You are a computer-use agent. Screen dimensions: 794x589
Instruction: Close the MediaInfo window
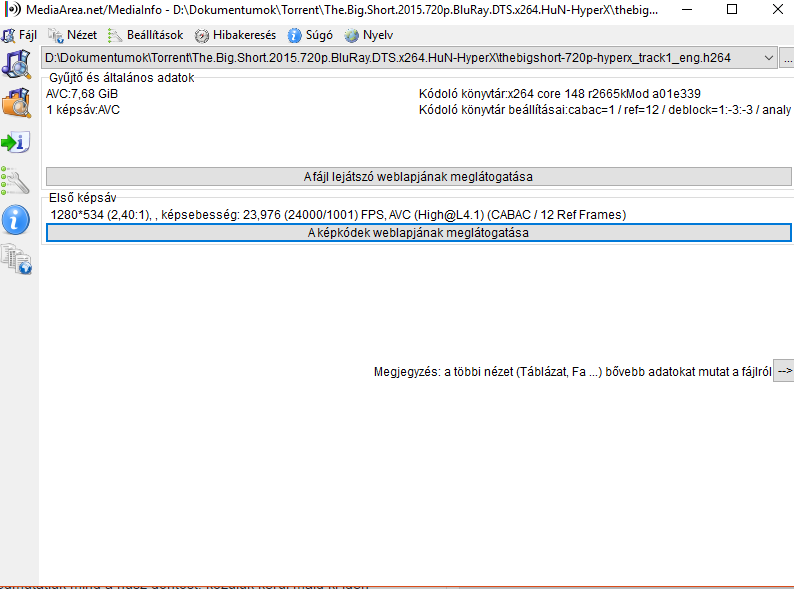pos(777,10)
